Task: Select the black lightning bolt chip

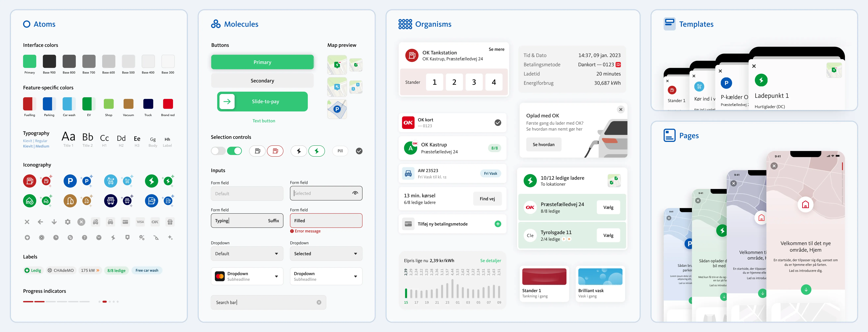Action: tap(299, 151)
